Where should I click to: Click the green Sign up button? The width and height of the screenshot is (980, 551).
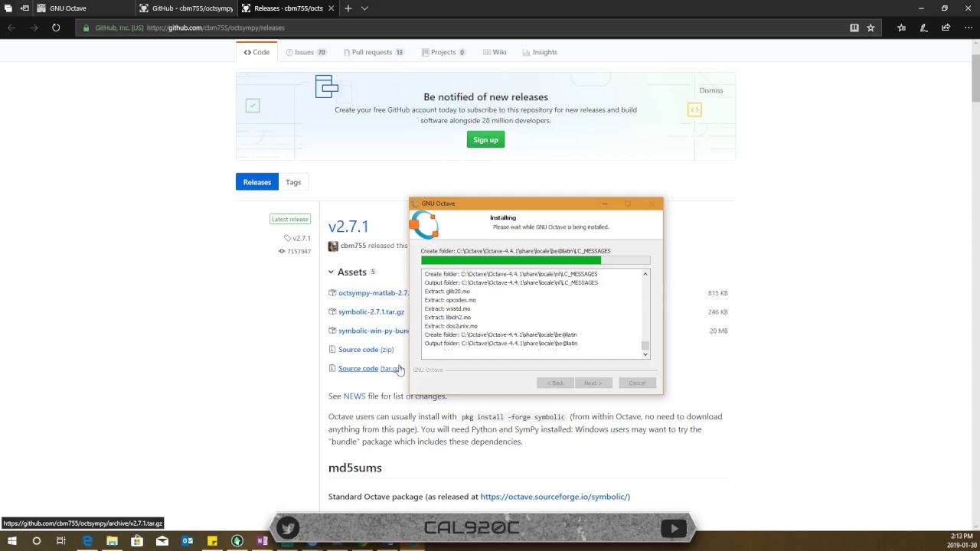point(485,140)
